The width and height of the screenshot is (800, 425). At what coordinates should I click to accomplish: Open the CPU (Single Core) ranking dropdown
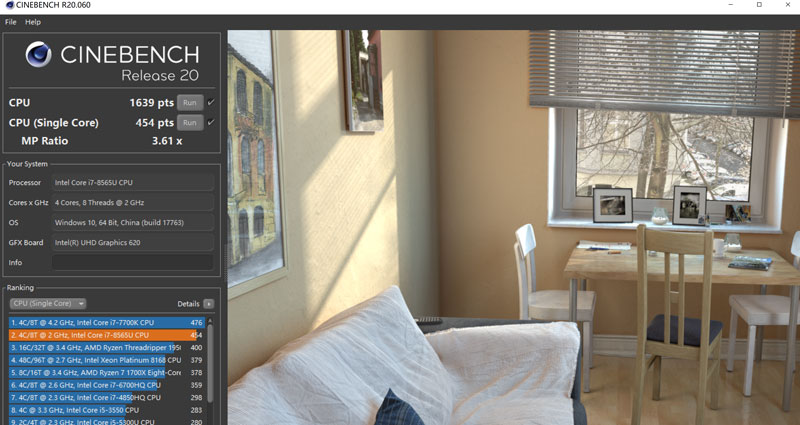point(47,304)
